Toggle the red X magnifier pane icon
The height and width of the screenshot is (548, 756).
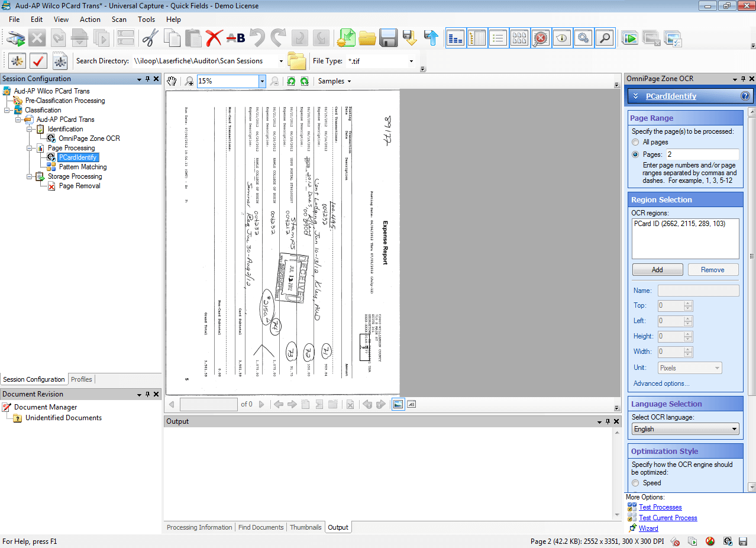[541, 38]
